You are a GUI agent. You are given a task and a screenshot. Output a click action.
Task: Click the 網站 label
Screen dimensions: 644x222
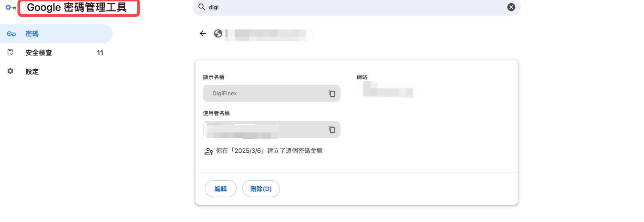pyautogui.click(x=362, y=77)
